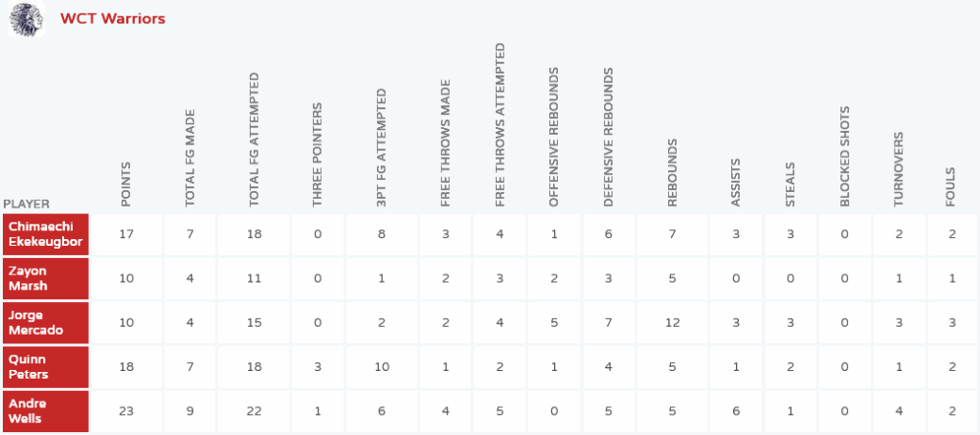
Task: Click the Fouls column header
Action: coord(950,187)
